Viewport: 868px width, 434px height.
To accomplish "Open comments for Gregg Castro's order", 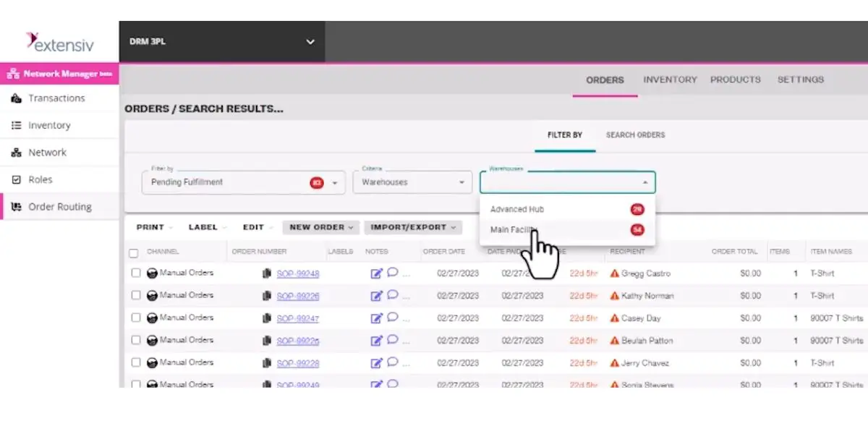I will tap(393, 273).
